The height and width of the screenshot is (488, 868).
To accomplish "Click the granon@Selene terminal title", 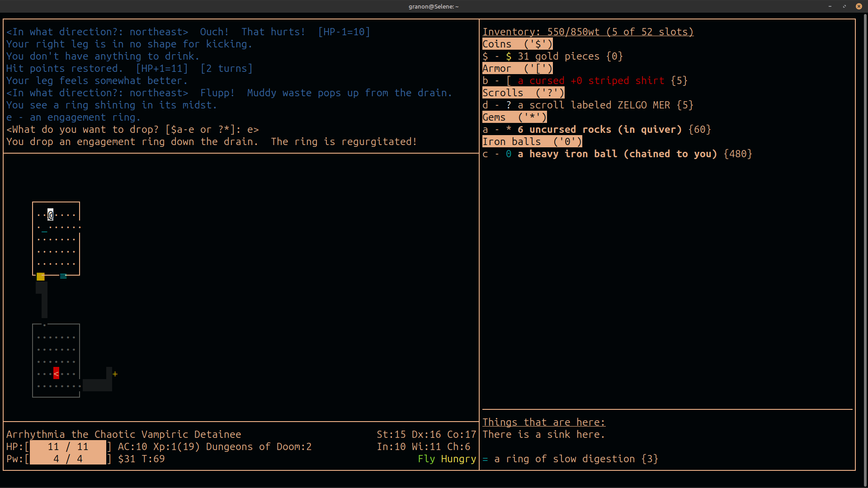I will point(434,6).
